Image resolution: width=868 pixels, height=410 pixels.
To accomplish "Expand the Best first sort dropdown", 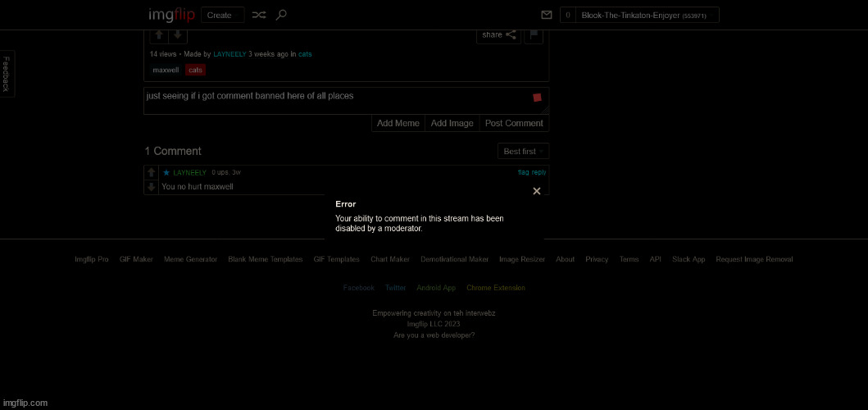I will (523, 151).
